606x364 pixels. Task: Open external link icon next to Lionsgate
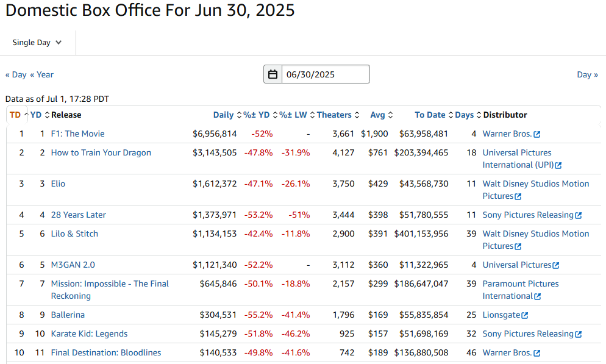click(x=524, y=315)
